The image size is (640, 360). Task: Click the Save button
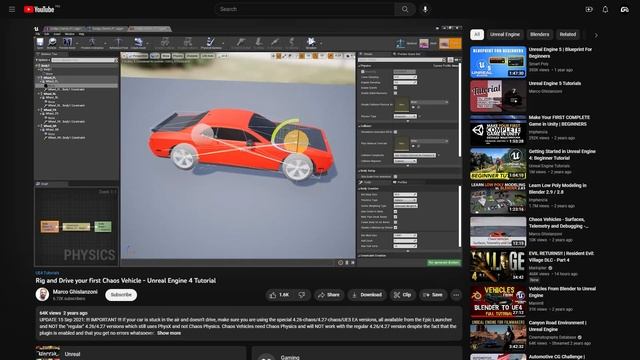pos(433,295)
